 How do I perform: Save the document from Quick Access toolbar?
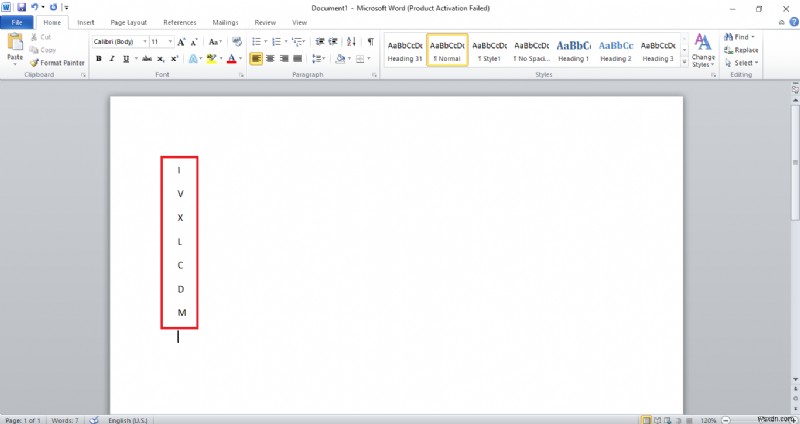pos(21,8)
